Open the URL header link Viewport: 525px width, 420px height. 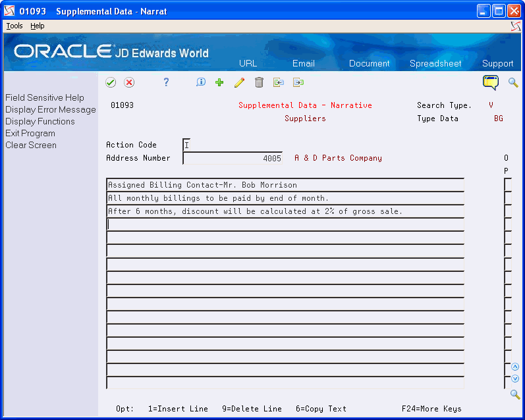[x=248, y=63]
